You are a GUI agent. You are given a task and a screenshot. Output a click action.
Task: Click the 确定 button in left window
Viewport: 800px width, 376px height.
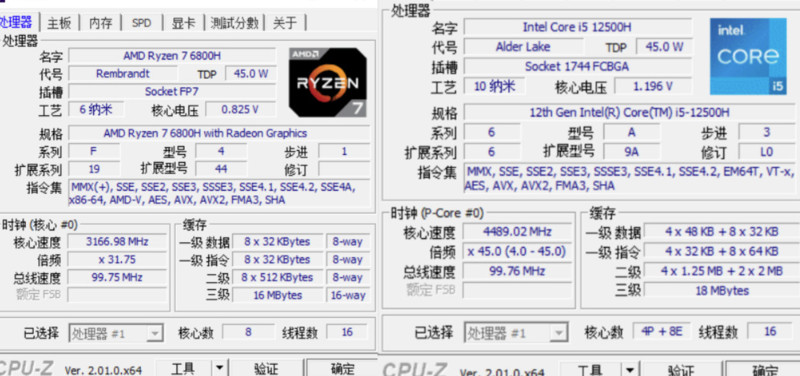342,368
